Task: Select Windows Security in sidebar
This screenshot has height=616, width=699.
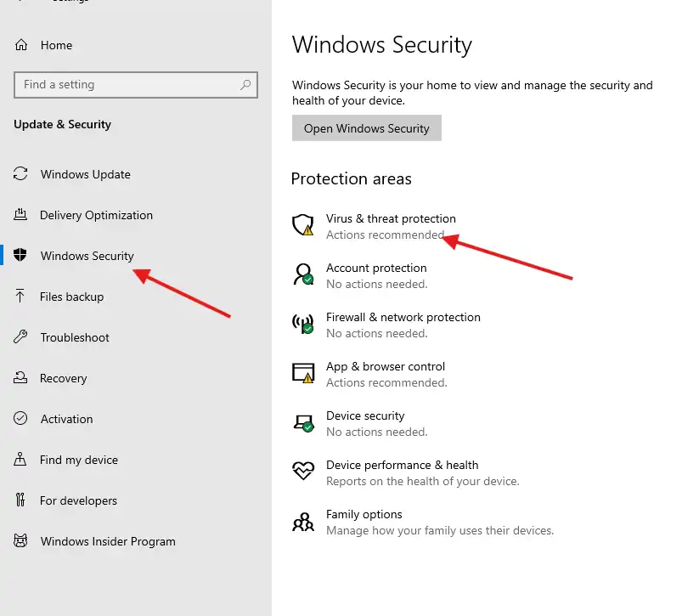Action: (87, 256)
